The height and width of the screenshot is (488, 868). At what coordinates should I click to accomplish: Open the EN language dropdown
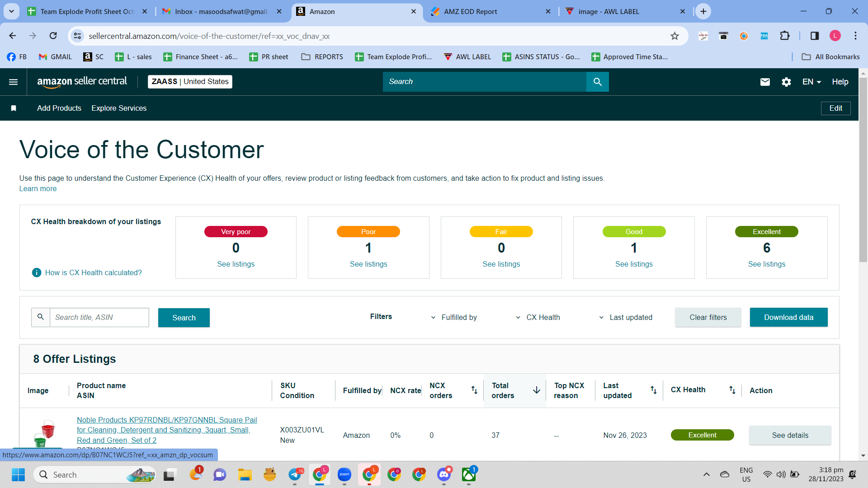tap(811, 82)
